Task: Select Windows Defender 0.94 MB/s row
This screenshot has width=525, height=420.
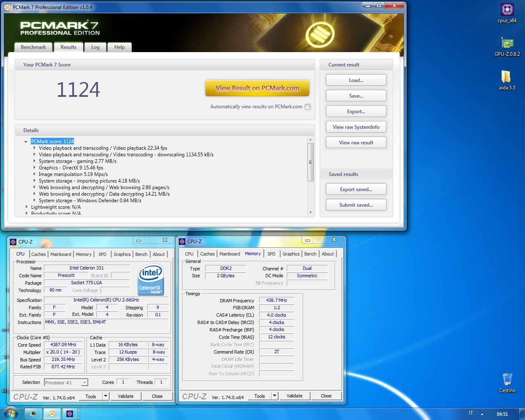Action: 90,201
